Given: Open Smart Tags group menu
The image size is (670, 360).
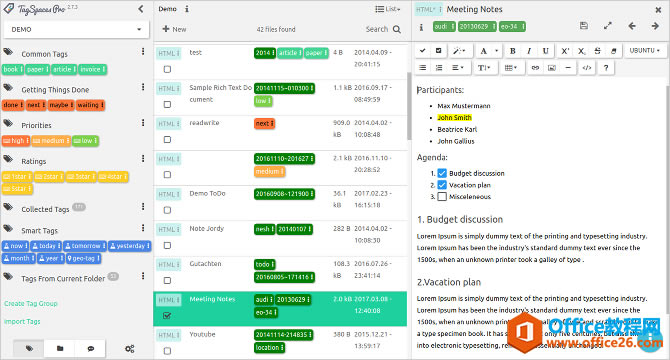Looking at the screenshot, I should [143, 228].
